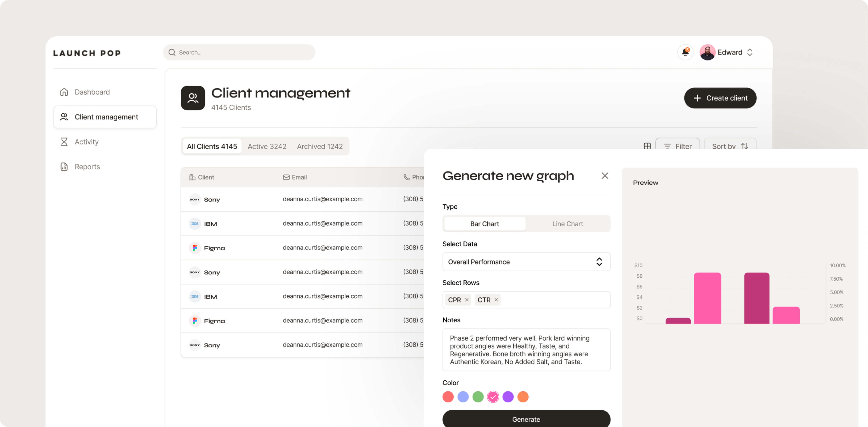The width and height of the screenshot is (868, 427).
Task: Switch to the Active 3242 tab
Action: 267,146
